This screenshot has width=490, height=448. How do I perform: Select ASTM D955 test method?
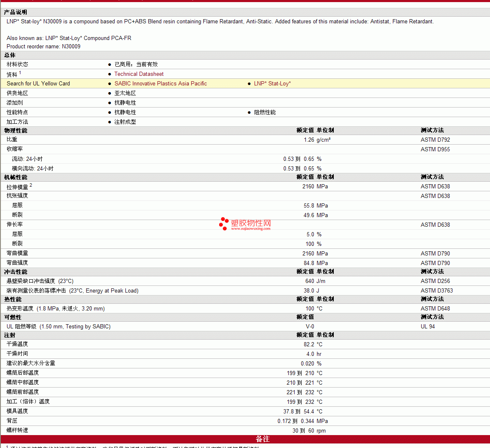click(435, 150)
